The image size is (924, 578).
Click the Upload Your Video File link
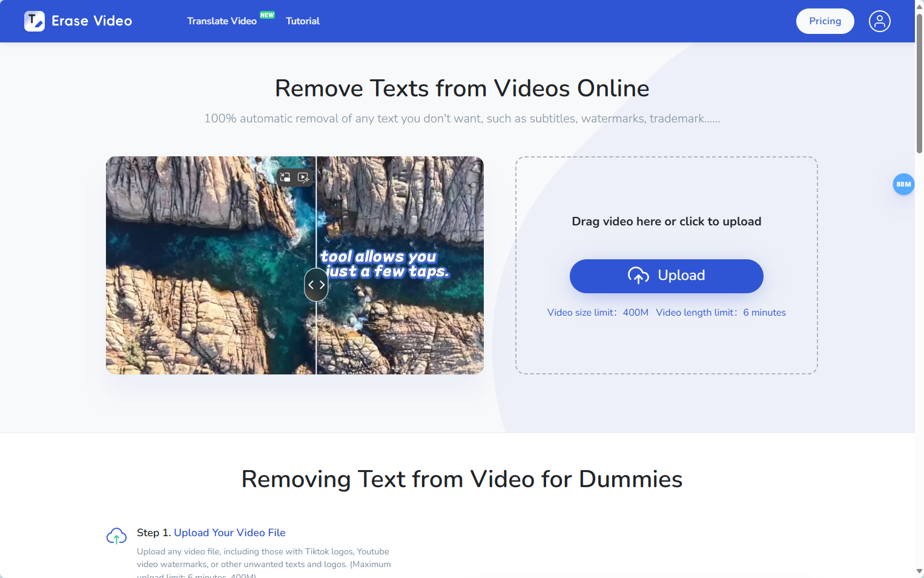click(x=229, y=533)
